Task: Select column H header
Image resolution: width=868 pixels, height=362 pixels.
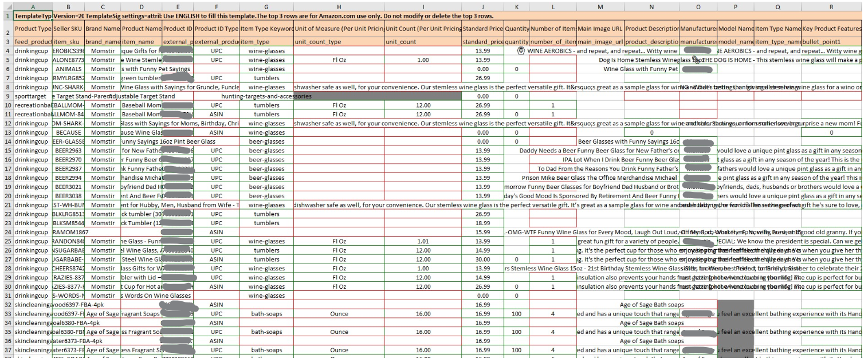Action: coord(339,6)
